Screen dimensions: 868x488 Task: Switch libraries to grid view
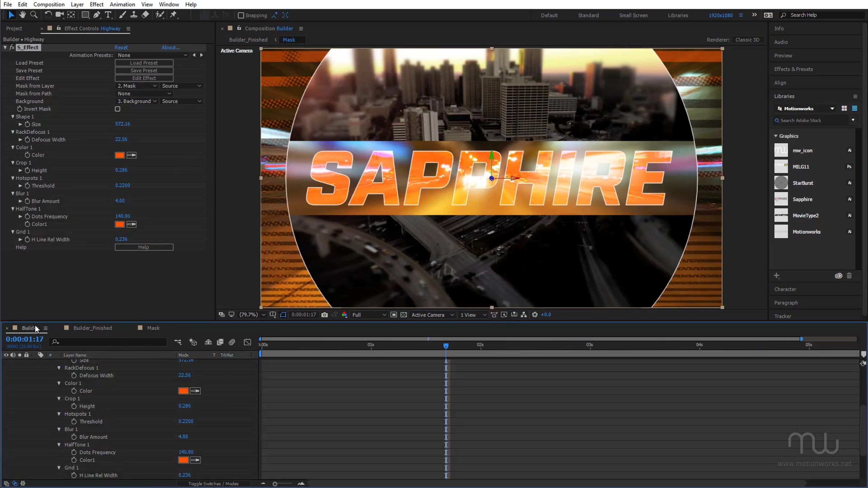click(x=844, y=108)
